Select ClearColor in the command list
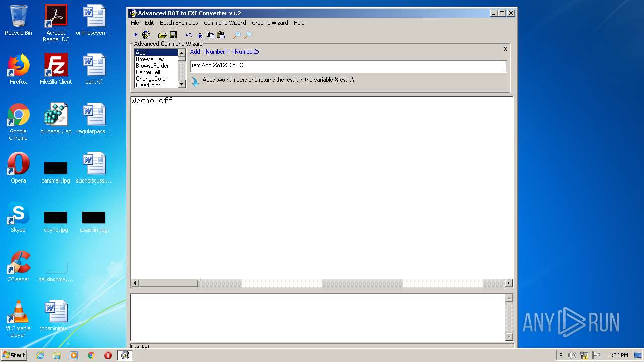The width and height of the screenshot is (644, 362). [156, 85]
